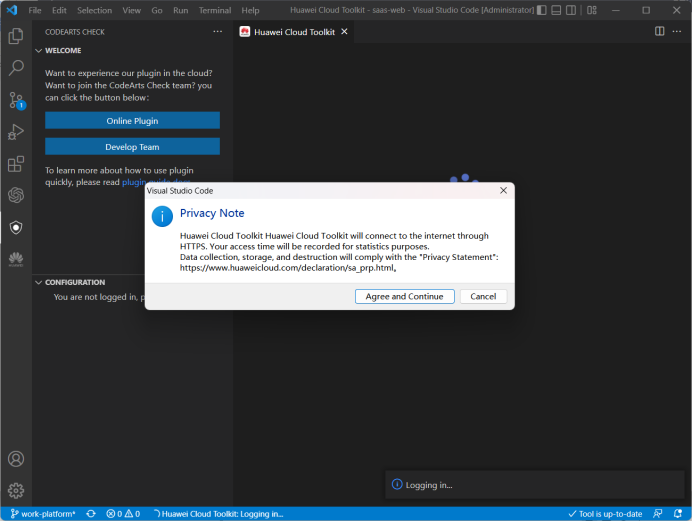Click the Online Plugin button
Screen dimensions: 692x522
click(132, 120)
